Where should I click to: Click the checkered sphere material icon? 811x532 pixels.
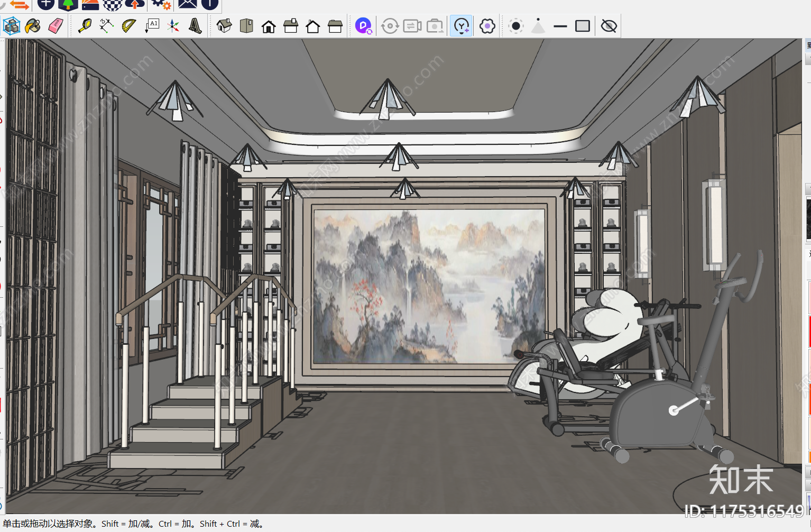pos(112,5)
